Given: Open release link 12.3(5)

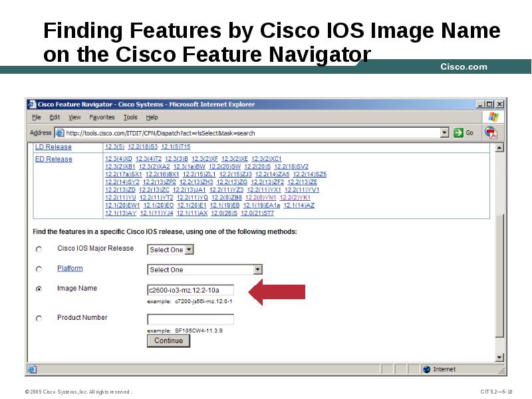Looking at the screenshot, I should pyautogui.click(x=114, y=146).
